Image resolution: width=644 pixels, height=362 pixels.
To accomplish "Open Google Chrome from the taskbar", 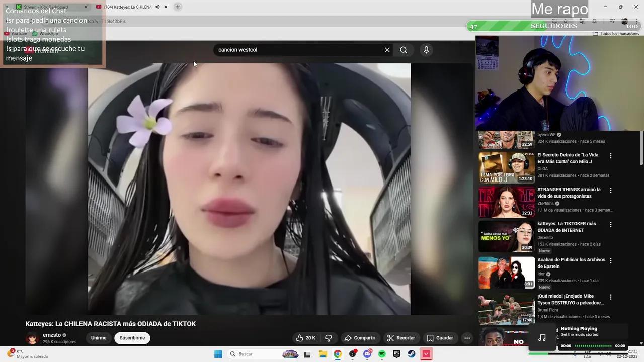I will [338, 354].
